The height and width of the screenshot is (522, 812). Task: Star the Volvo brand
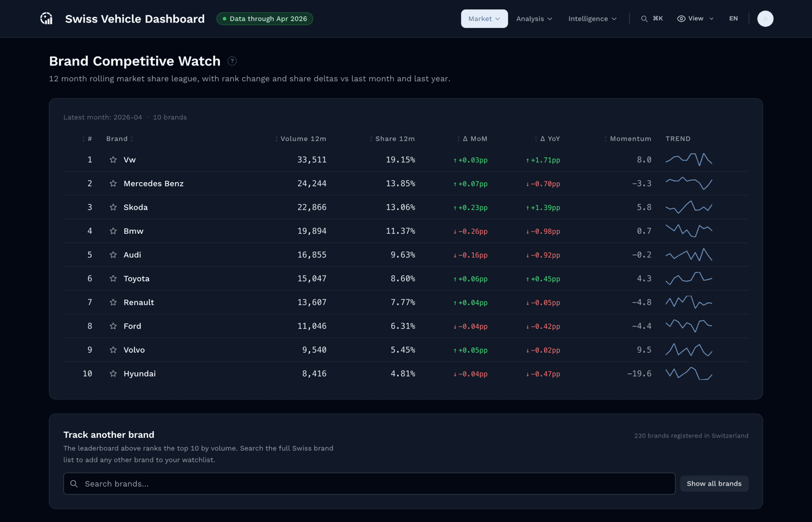point(113,350)
